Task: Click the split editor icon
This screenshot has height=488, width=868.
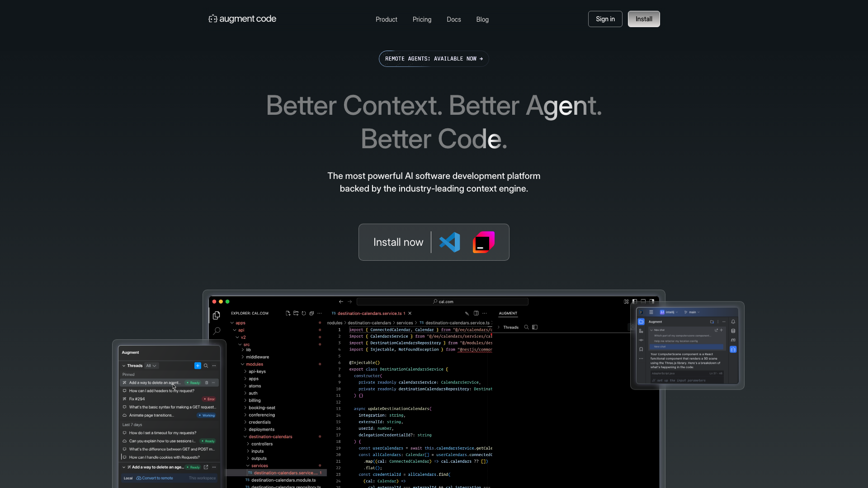Action: (476, 313)
